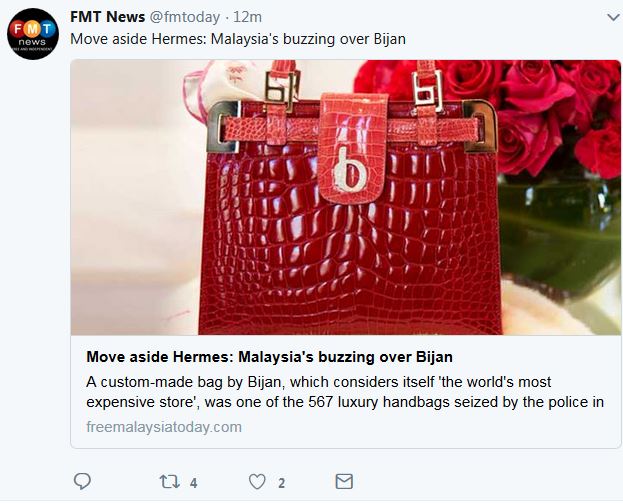
Task: Open the tweet's 12m timestamp permalink
Action: 250,17
